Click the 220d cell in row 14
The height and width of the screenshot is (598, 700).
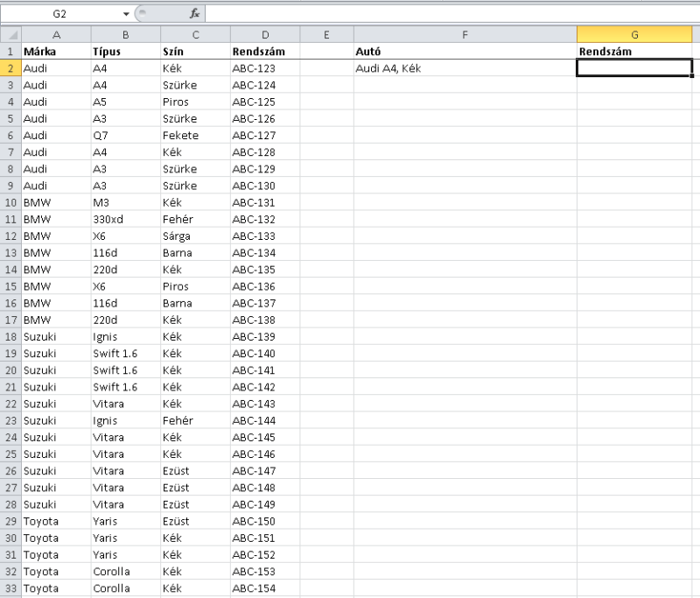pyautogui.click(x=125, y=270)
